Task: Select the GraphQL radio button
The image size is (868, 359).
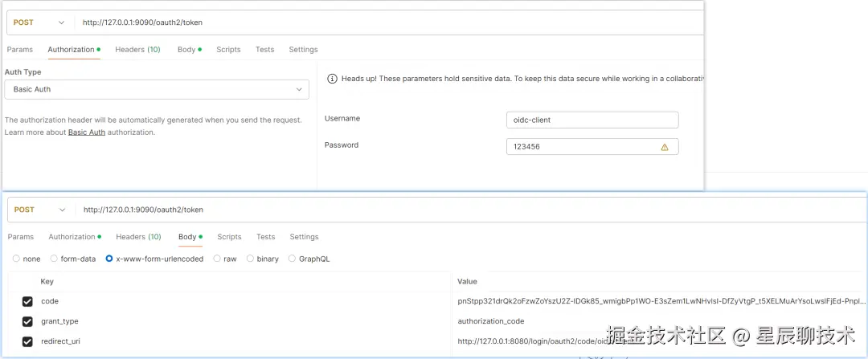Action: click(293, 259)
